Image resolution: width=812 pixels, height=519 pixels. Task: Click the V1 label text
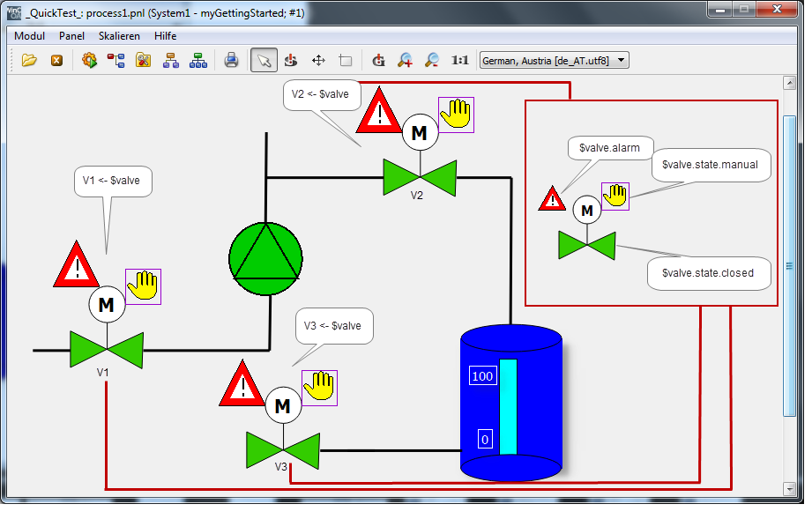(102, 373)
